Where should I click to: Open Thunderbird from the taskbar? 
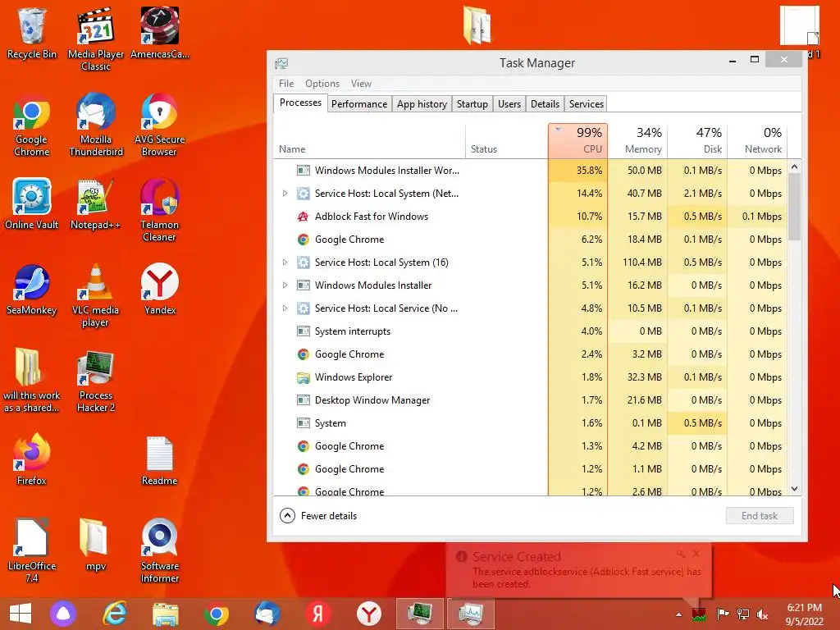coord(267,614)
